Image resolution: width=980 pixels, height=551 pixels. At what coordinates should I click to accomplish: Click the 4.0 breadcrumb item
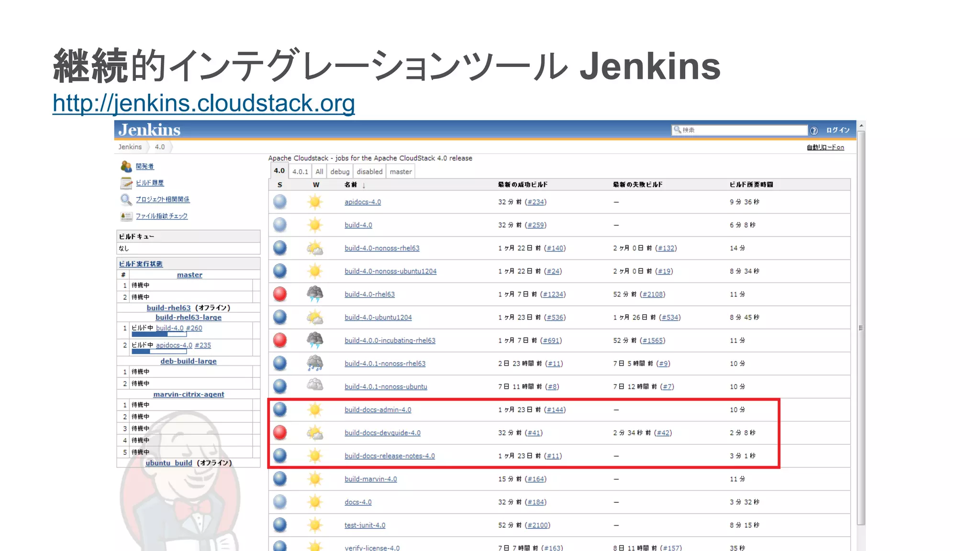coord(160,147)
